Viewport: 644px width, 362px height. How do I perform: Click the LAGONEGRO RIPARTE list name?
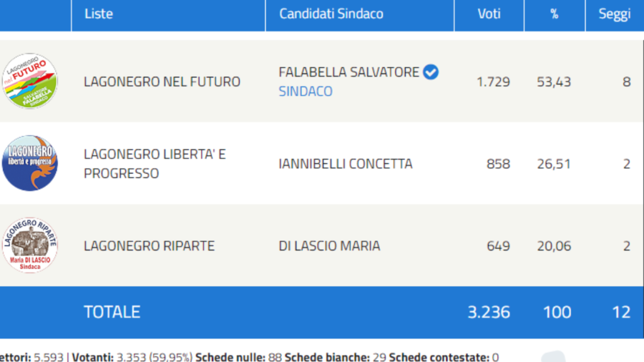tap(149, 246)
